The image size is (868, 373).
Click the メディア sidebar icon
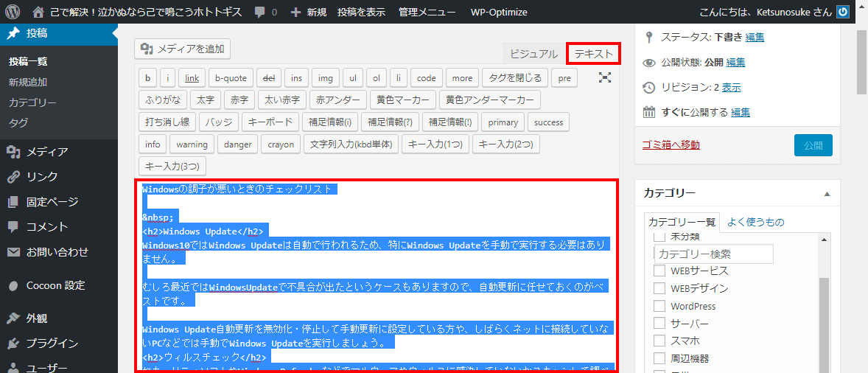[13, 152]
